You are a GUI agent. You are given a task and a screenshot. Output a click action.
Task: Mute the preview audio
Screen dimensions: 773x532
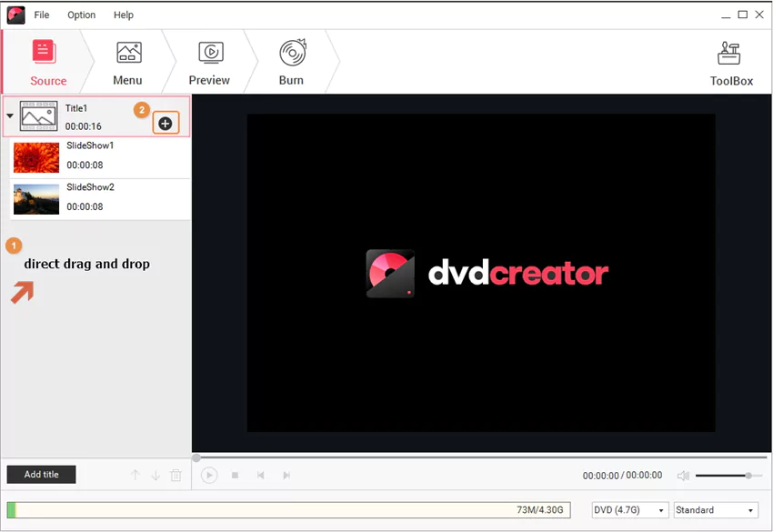[683, 475]
